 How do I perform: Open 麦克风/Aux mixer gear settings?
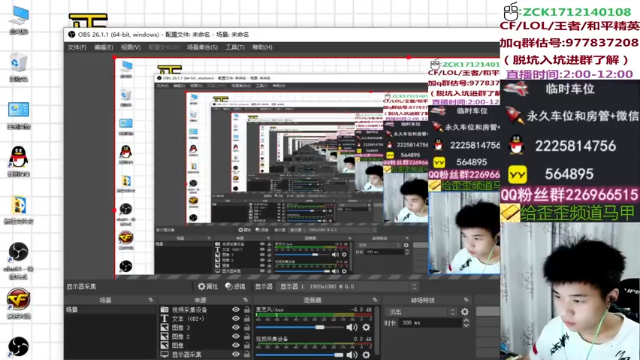(x=366, y=327)
